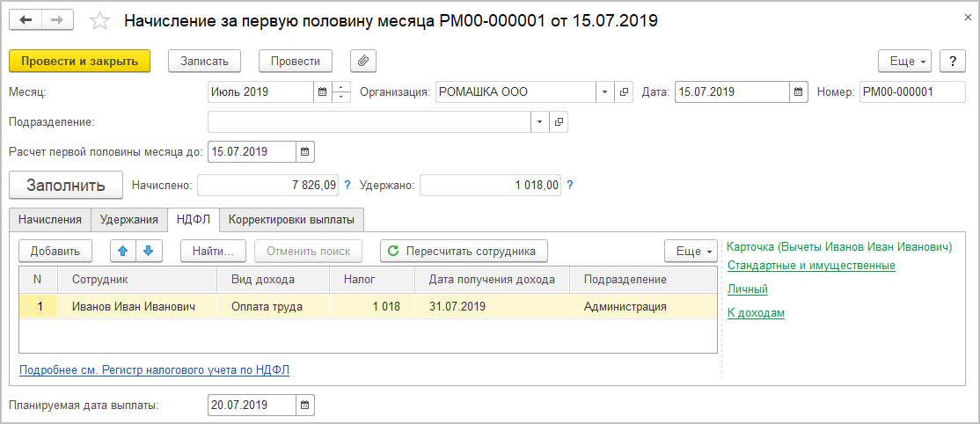The image size is (980, 424).
Task: Move row down with blue arrow
Action: pyautogui.click(x=148, y=251)
